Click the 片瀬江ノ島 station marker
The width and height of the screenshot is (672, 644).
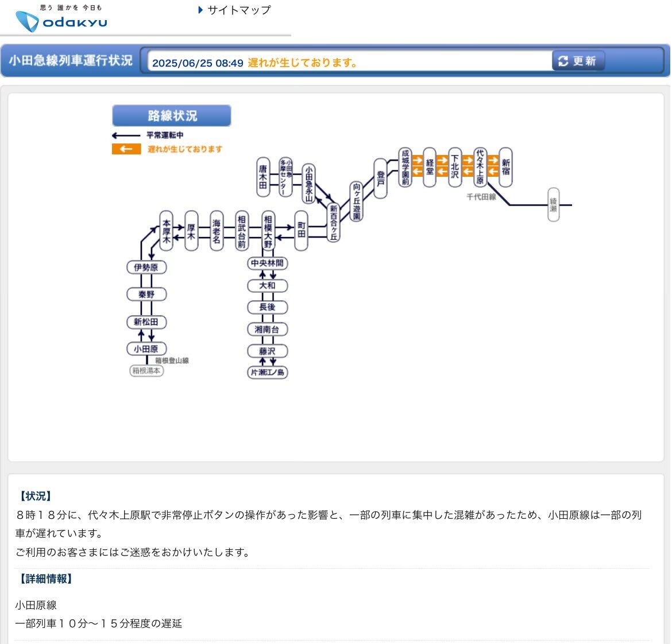pyautogui.click(x=268, y=372)
